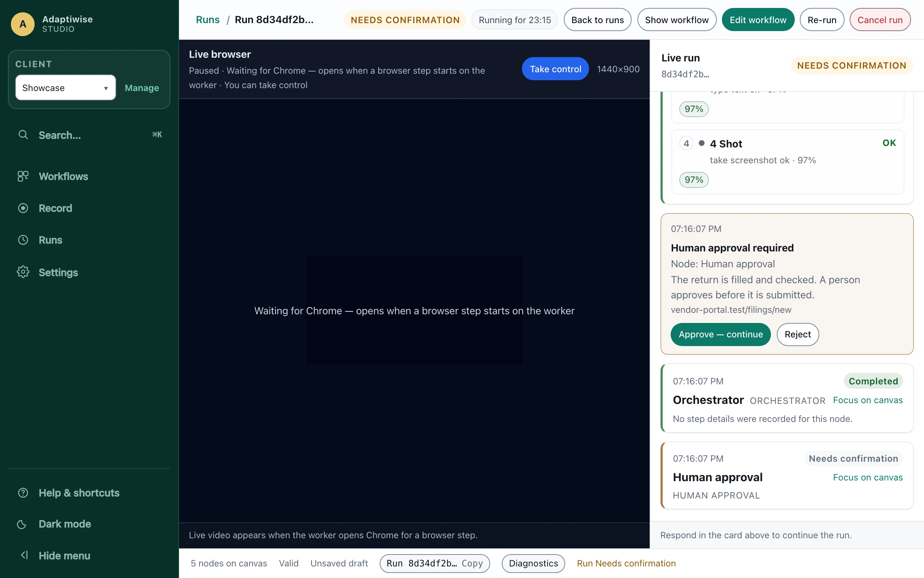This screenshot has width=924, height=578.
Task: Click the Adaptiwise avatar logo
Action: 22,24
